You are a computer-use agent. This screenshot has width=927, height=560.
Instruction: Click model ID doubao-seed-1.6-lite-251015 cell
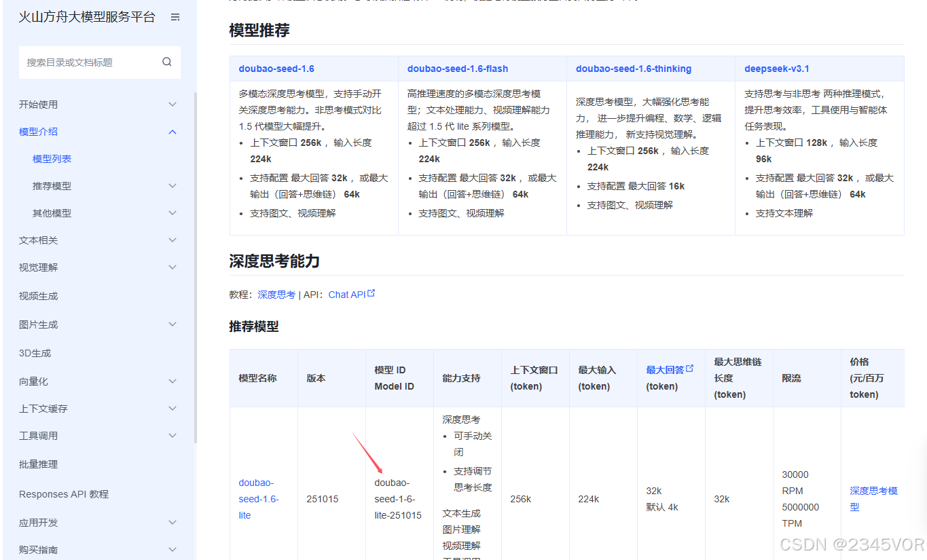pos(398,499)
